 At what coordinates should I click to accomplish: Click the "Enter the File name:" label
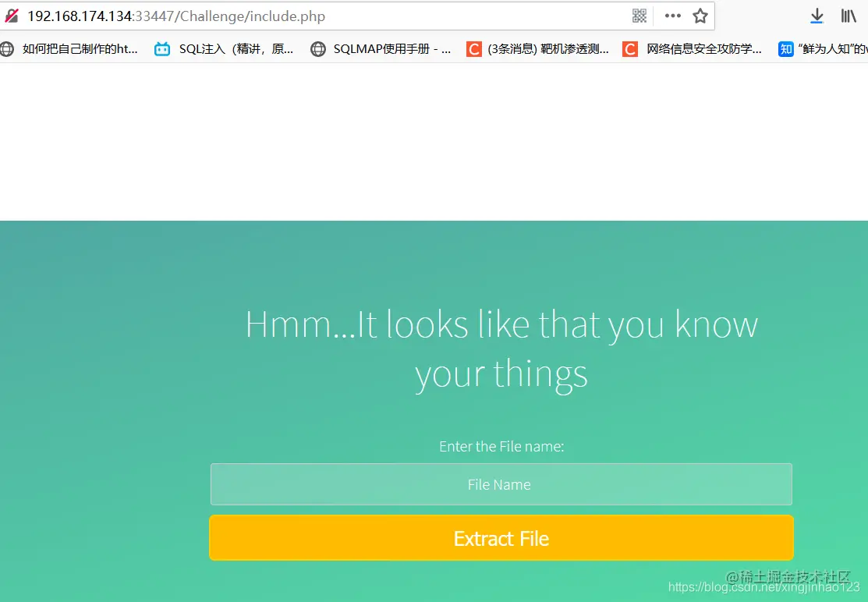coord(501,447)
